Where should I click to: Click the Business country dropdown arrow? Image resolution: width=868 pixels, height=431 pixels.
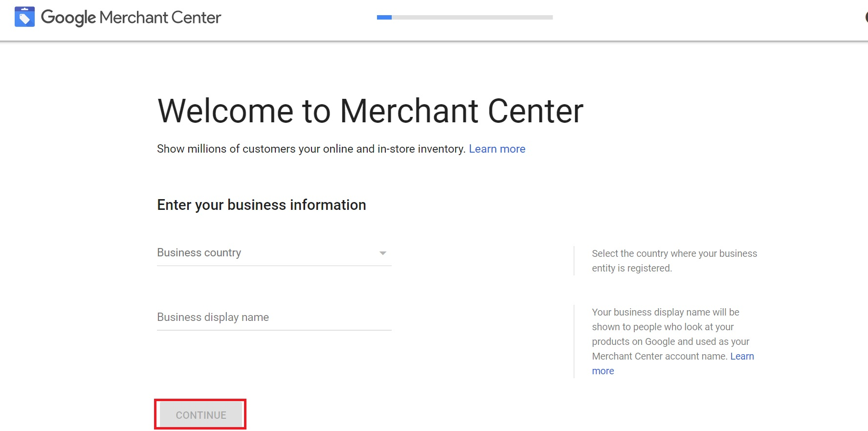(383, 253)
